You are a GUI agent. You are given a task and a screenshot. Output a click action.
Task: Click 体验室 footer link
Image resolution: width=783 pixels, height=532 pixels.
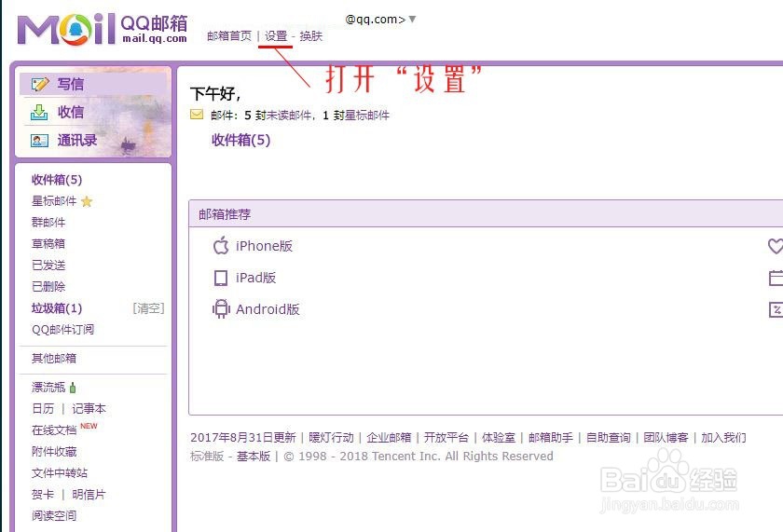tap(499, 438)
